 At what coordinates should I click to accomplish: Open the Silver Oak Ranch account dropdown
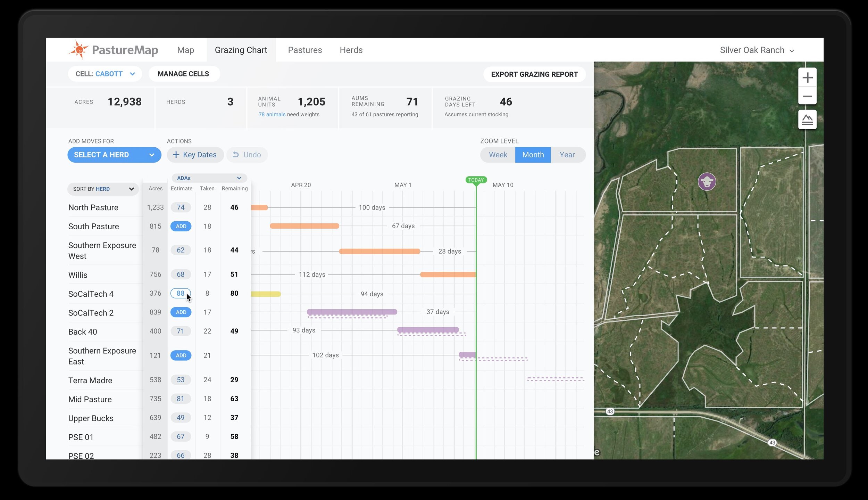(757, 50)
